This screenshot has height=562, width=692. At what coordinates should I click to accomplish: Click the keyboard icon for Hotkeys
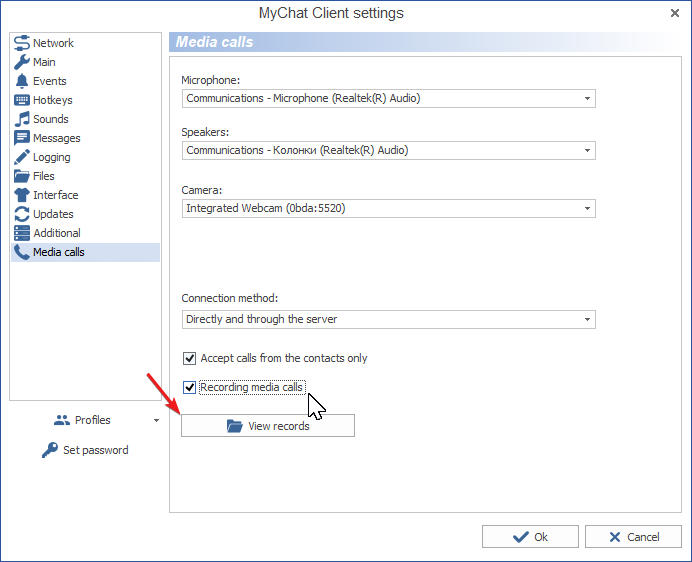pyautogui.click(x=22, y=100)
